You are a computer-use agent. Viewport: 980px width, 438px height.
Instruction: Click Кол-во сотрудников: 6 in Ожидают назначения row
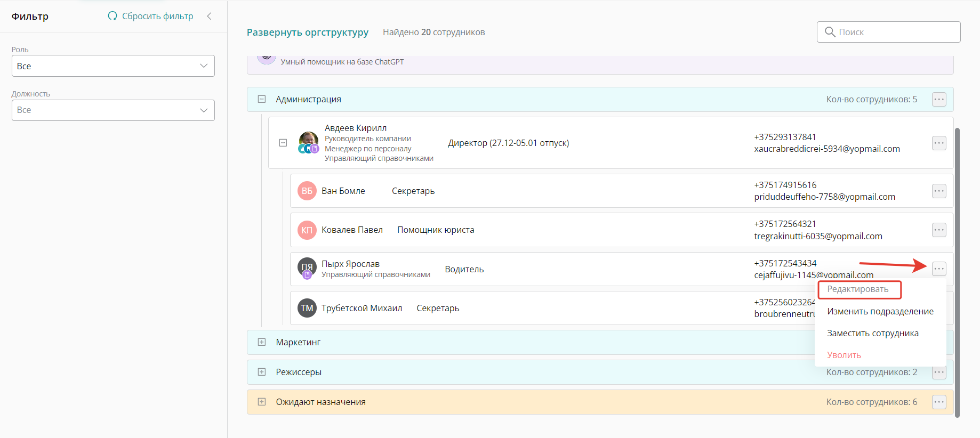[872, 402]
